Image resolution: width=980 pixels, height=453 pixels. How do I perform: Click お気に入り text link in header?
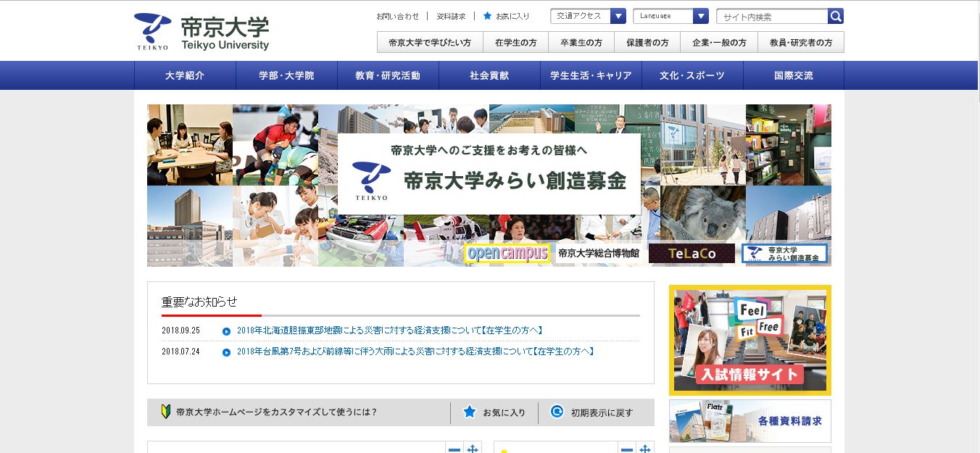[512, 16]
